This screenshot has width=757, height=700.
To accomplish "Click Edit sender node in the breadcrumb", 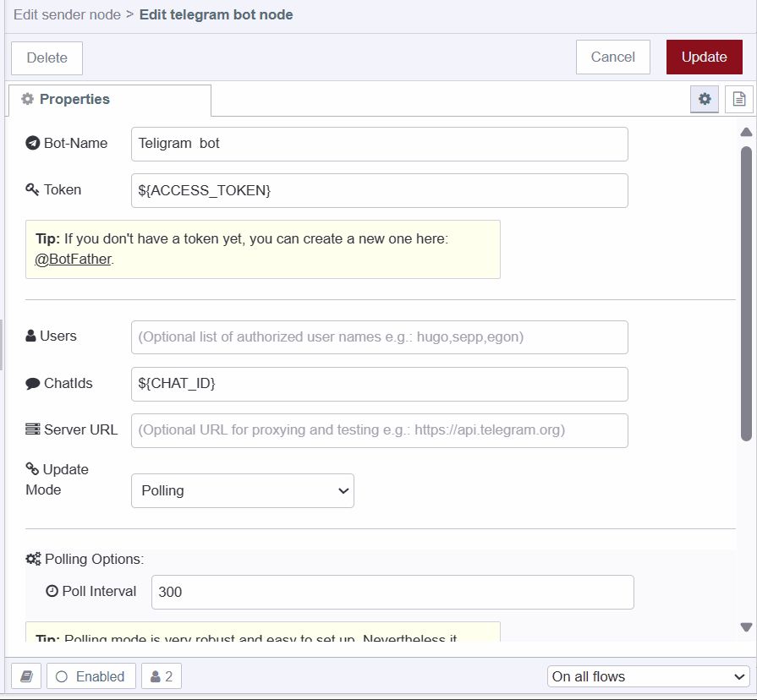I will click(67, 14).
